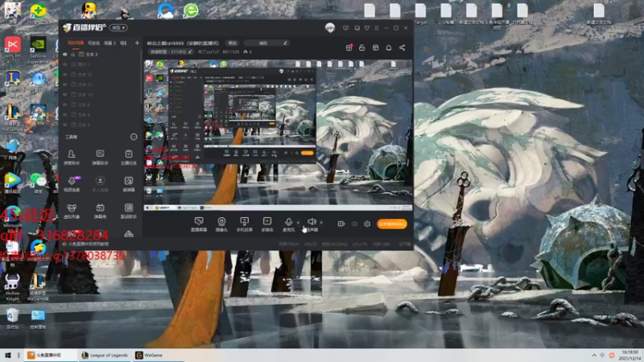
Task: Show hidden system tray icons
Action: coord(594,356)
